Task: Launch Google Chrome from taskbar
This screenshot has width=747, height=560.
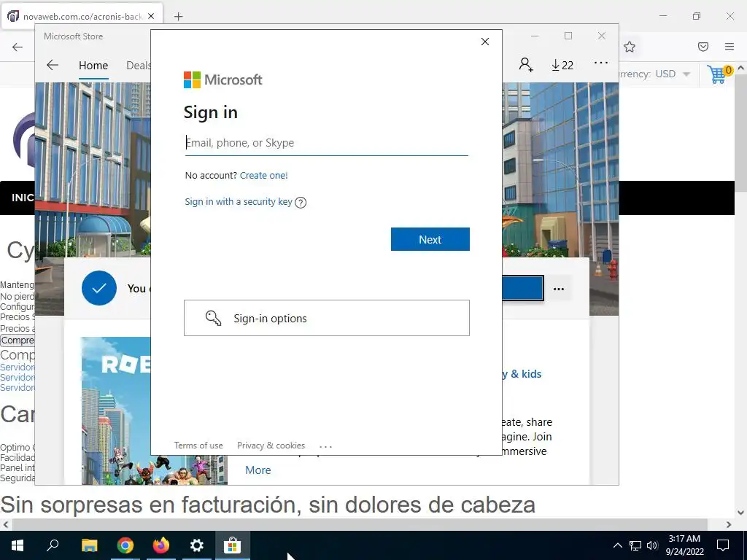Action: tap(125, 545)
